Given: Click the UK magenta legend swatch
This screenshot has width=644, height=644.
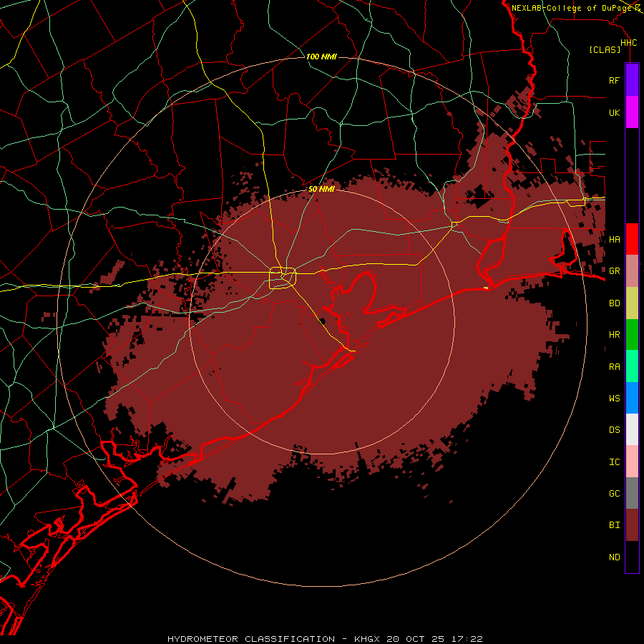Looking at the screenshot, I should 632,112.
